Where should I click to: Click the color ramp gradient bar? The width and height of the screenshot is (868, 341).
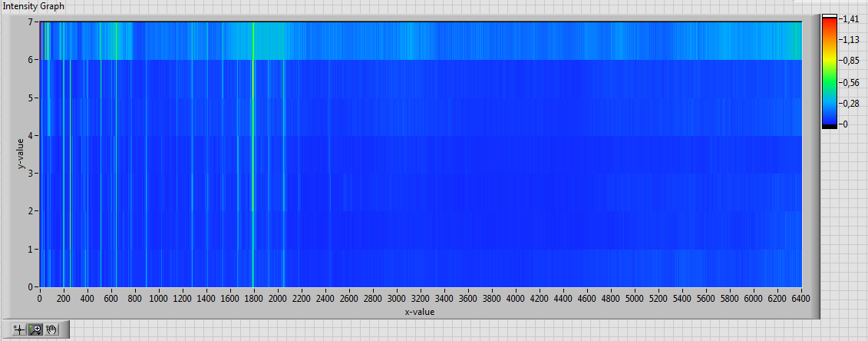[830, 71]
